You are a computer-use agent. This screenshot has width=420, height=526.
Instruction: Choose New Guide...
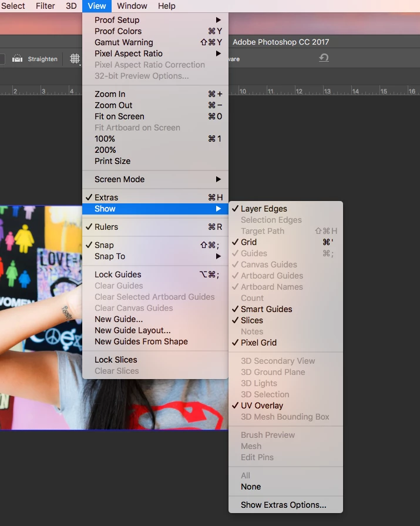click(155, 319)
